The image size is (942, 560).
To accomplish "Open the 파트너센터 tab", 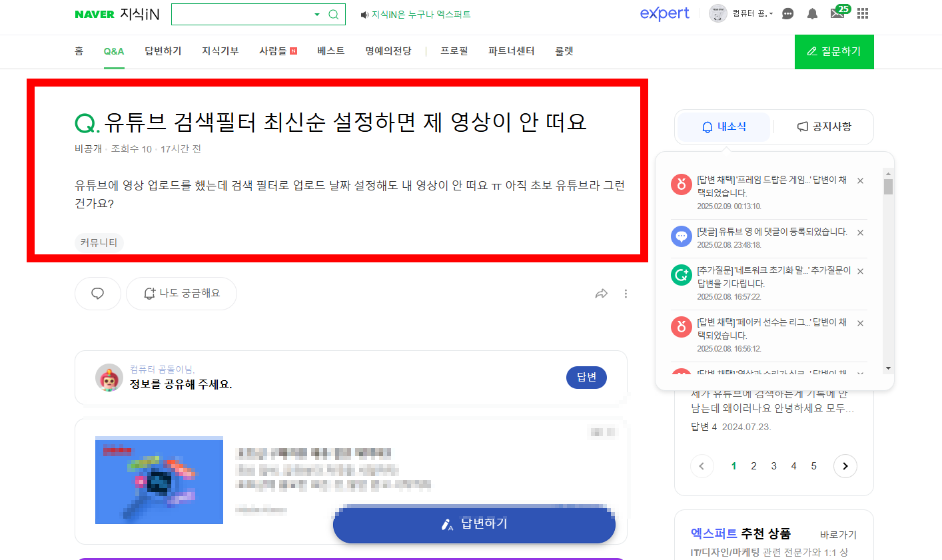I will [x=512, y=51].
